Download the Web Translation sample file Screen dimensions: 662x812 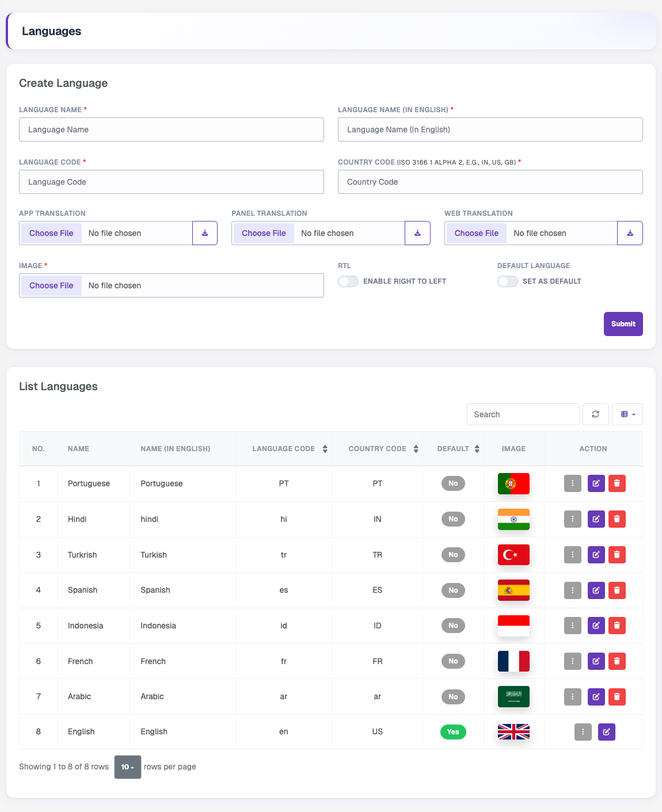[x=630, y=233]
